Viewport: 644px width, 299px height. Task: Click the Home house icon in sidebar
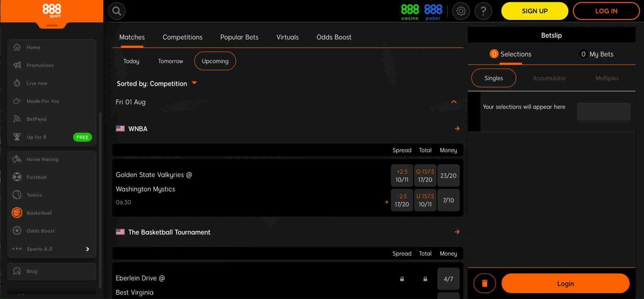pyautogui.click(x=17, y=47)
